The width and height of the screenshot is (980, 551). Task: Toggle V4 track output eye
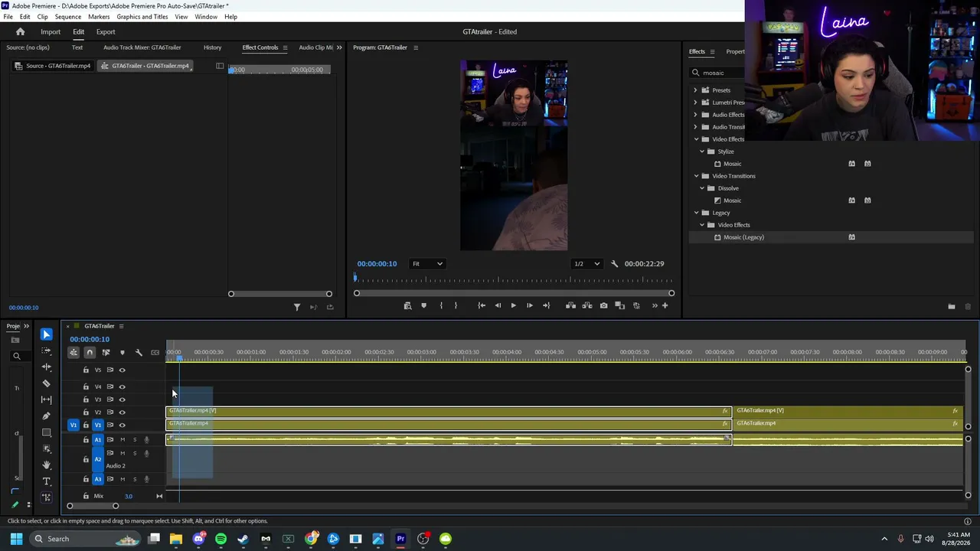[x=122, y=387]
